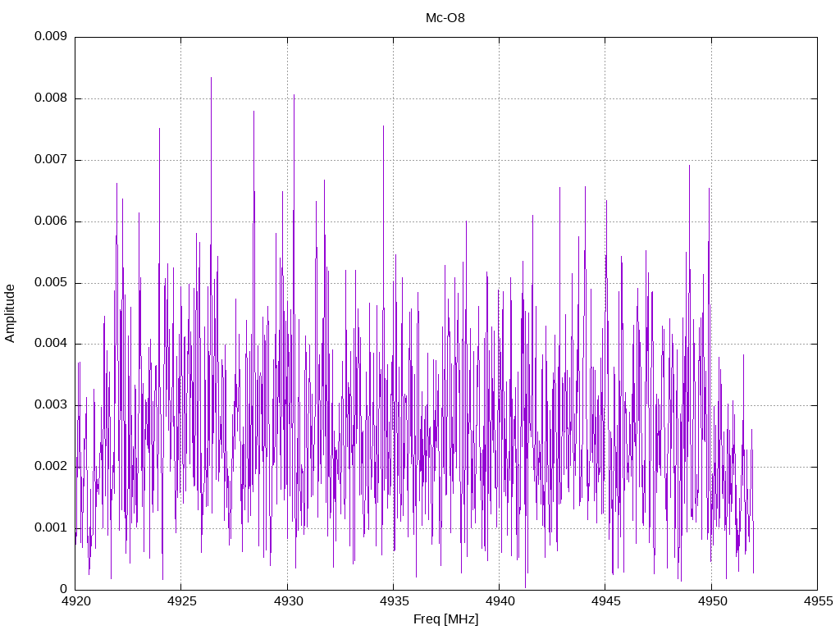
Task: Click the 4925 x-axis tick label
Action: [x=181, y=601]
